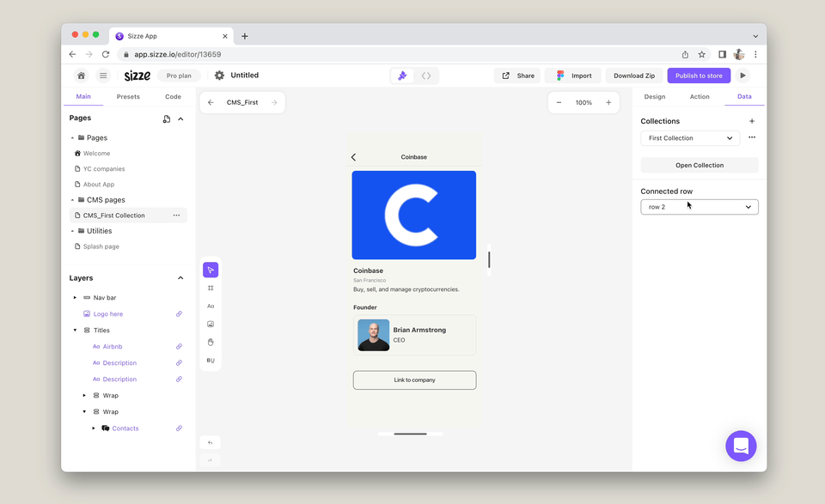Open project settings gear icon

click(x=219, y=76)
